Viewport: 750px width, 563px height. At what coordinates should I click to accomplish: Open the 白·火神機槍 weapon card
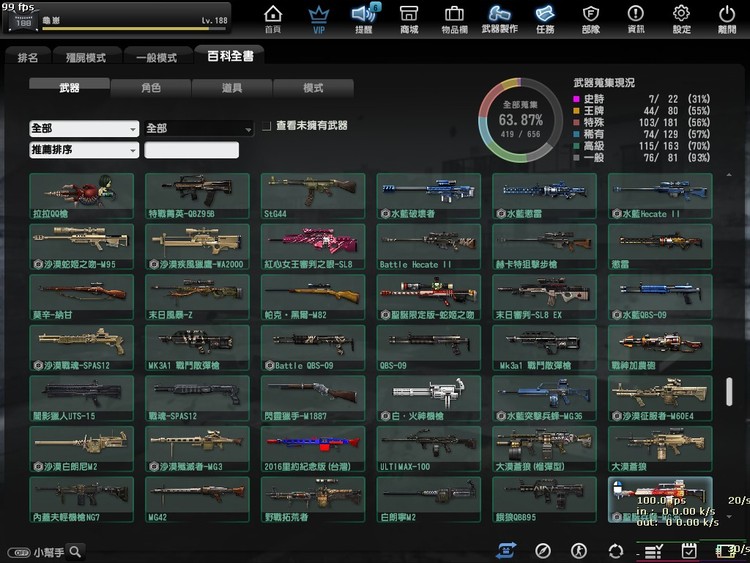[x=429, y=399]
